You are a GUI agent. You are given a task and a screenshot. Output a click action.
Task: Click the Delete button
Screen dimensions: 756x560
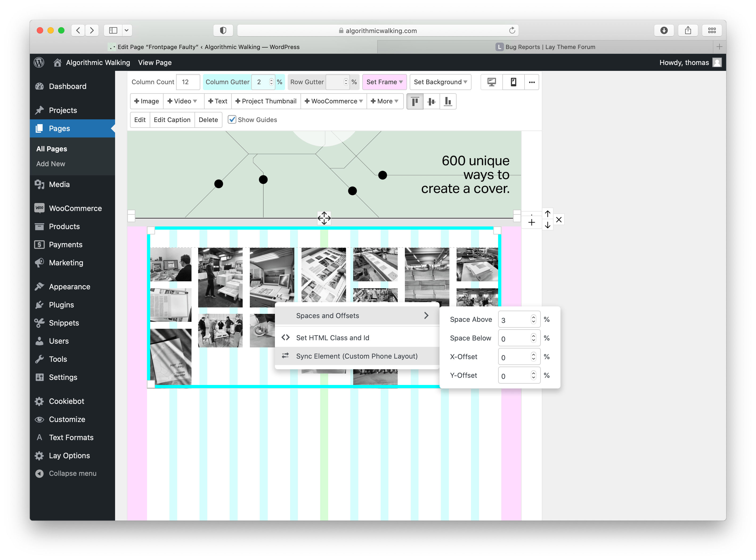coord(208,120)
